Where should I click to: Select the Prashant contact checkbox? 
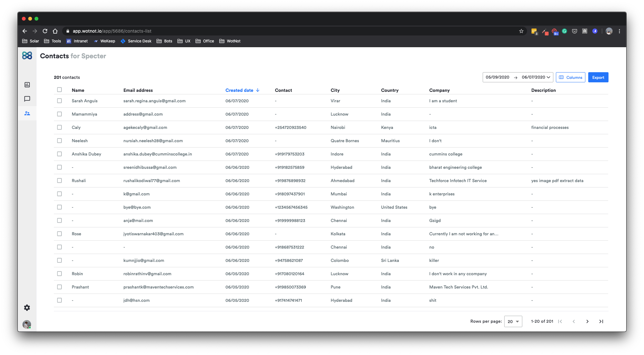tap(60, 287)
